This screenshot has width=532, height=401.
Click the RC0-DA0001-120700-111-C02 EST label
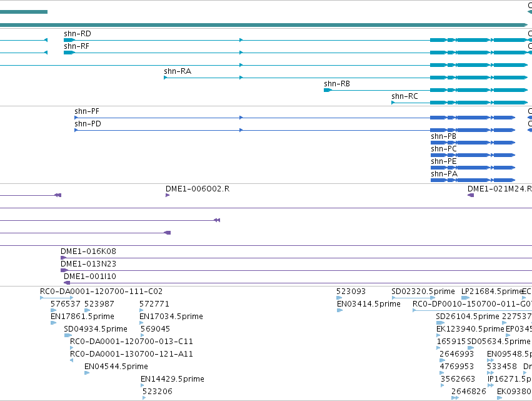[101, 292]
